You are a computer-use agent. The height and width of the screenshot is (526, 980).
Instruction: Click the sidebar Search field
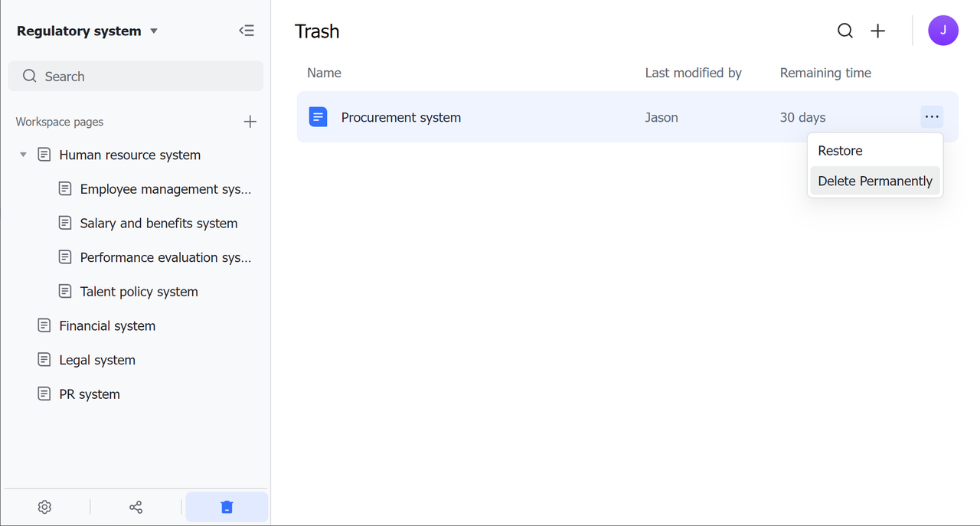[x=136, y=77]
